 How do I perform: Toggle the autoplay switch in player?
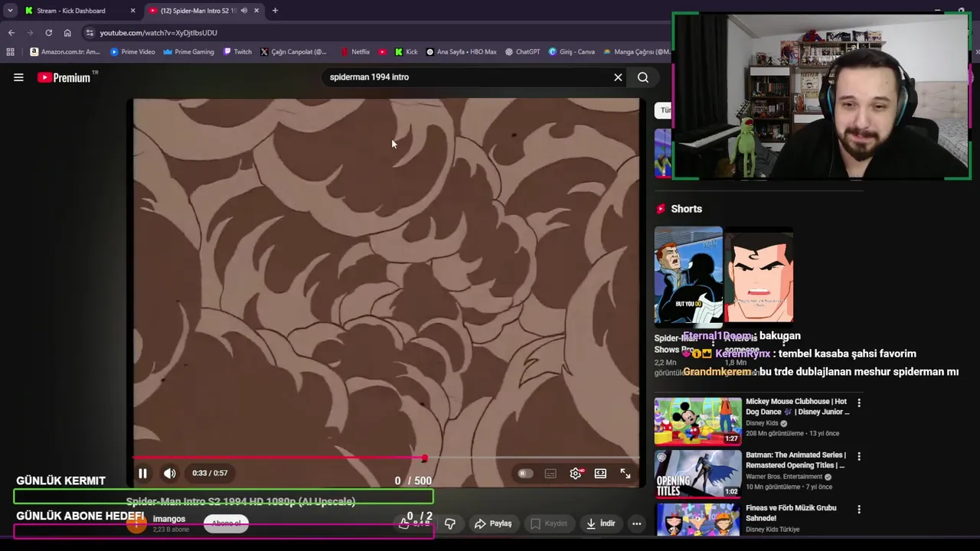[x=524, y=474]
